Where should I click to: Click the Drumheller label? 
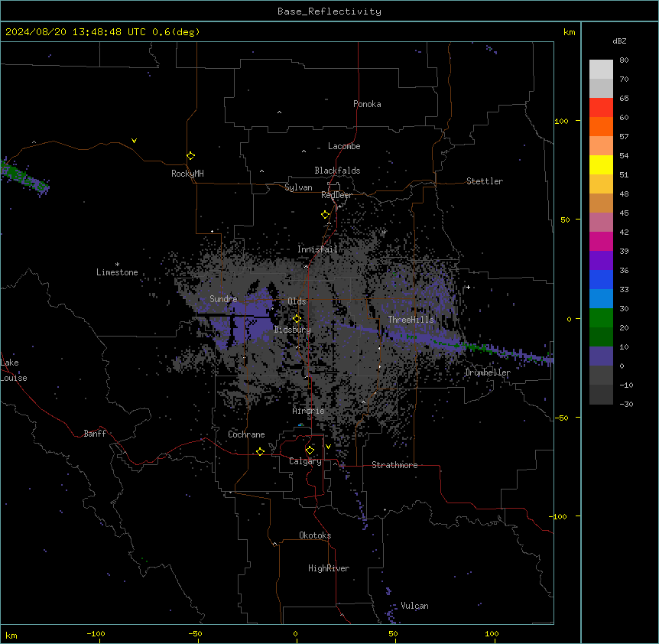488,372
